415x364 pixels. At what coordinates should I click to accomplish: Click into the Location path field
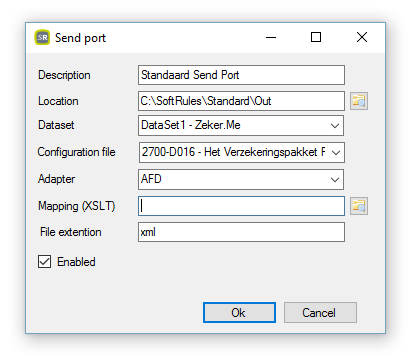241,101
